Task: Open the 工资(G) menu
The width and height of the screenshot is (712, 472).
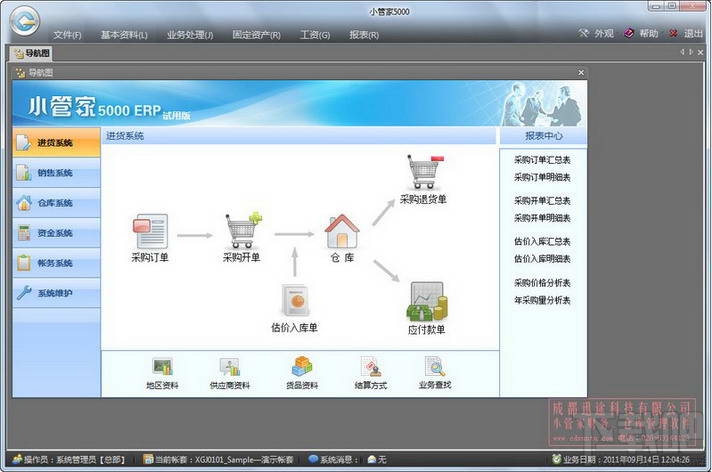Action: [315, 35]
